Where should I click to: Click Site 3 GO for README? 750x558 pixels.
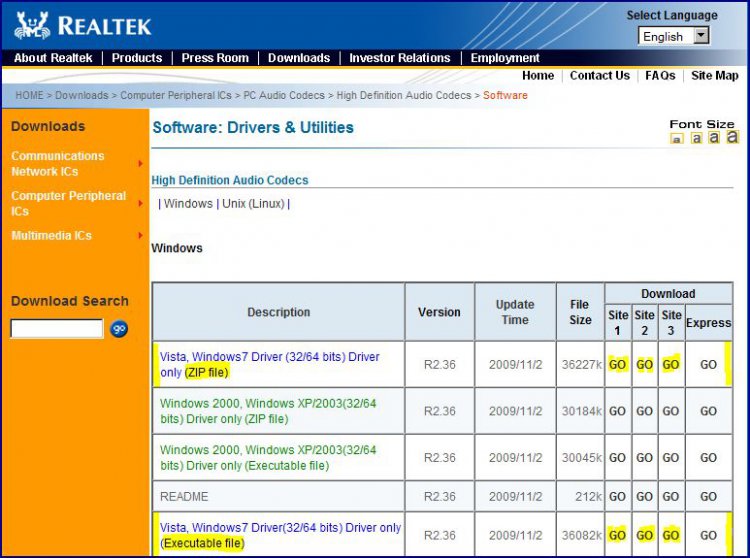point(671,496)
